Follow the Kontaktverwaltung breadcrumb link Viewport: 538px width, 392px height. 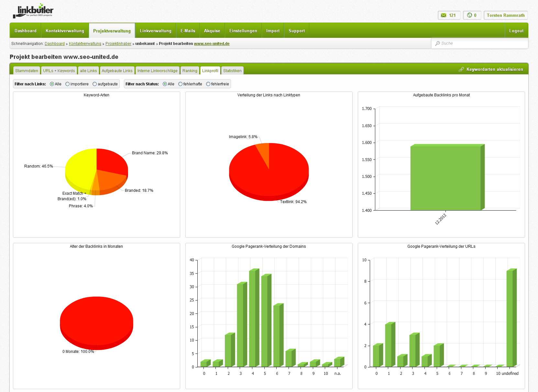85,44
